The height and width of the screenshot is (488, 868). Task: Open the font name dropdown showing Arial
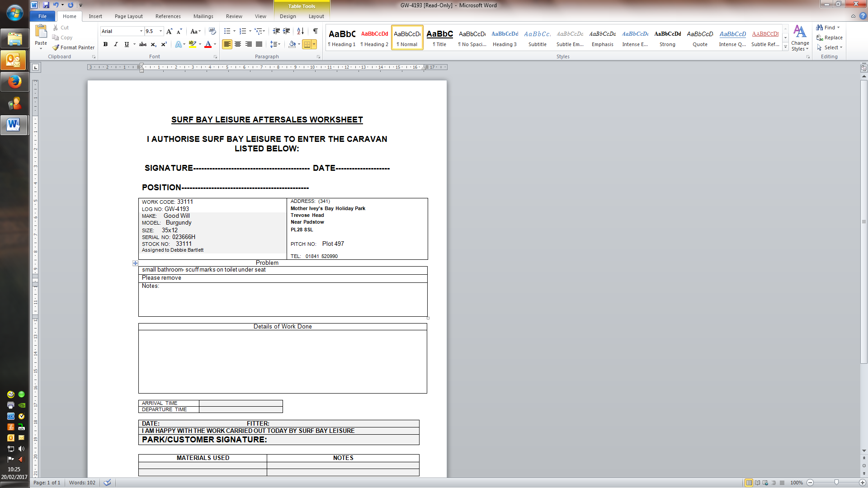(141, 31)
